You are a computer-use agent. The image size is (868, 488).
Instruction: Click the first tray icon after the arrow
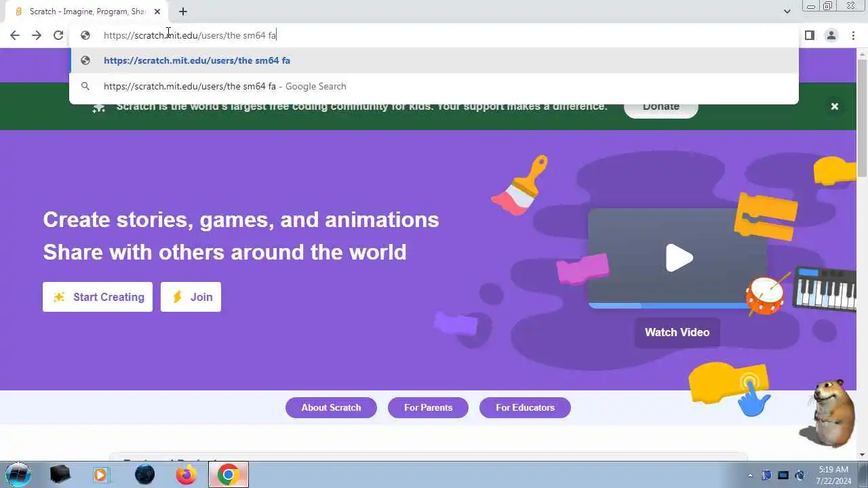coord(766,475)
